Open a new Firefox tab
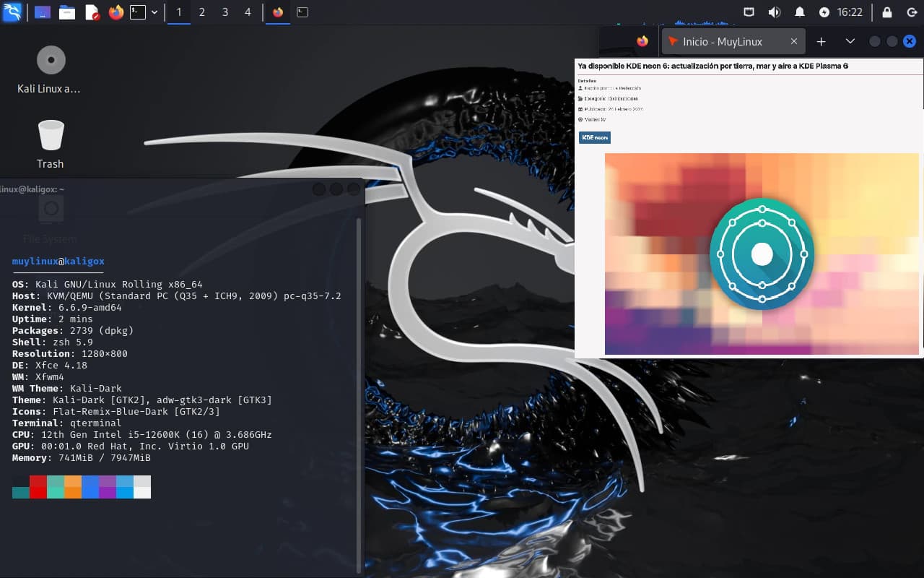Screen dimensions: 924x578 point(821,42)
